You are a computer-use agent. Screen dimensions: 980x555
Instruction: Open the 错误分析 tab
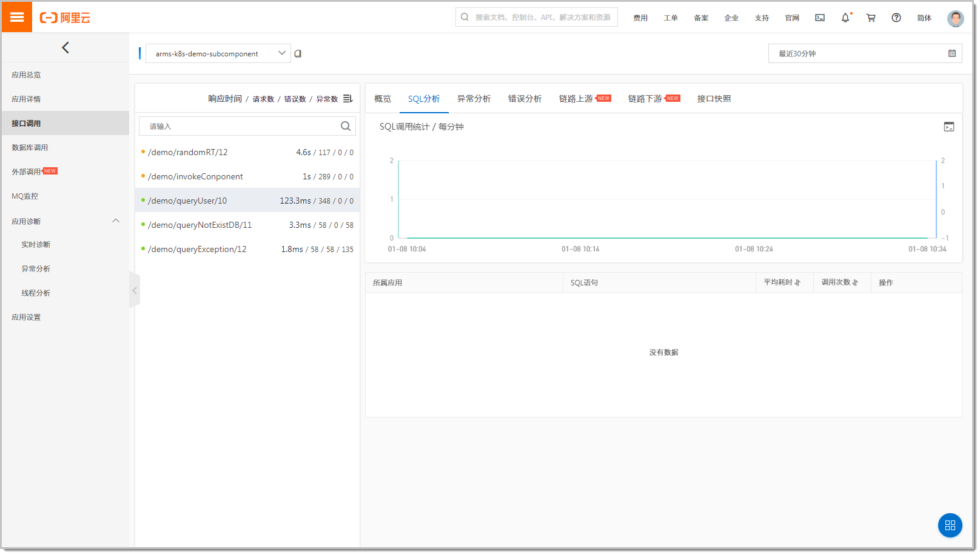[525, 99]
